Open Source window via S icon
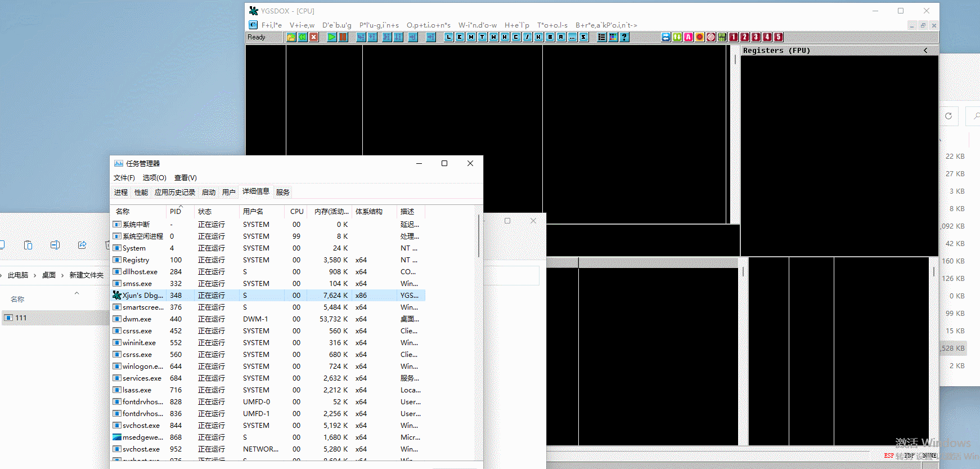Viewport: 980px width, 469px height. [584, 37]
